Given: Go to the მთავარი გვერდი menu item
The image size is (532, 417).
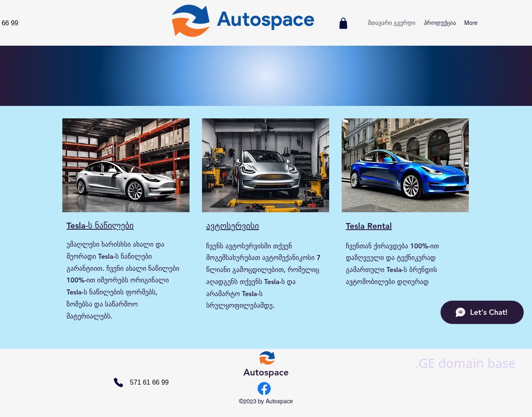Looking at the screenshot, I should (391, 23).
